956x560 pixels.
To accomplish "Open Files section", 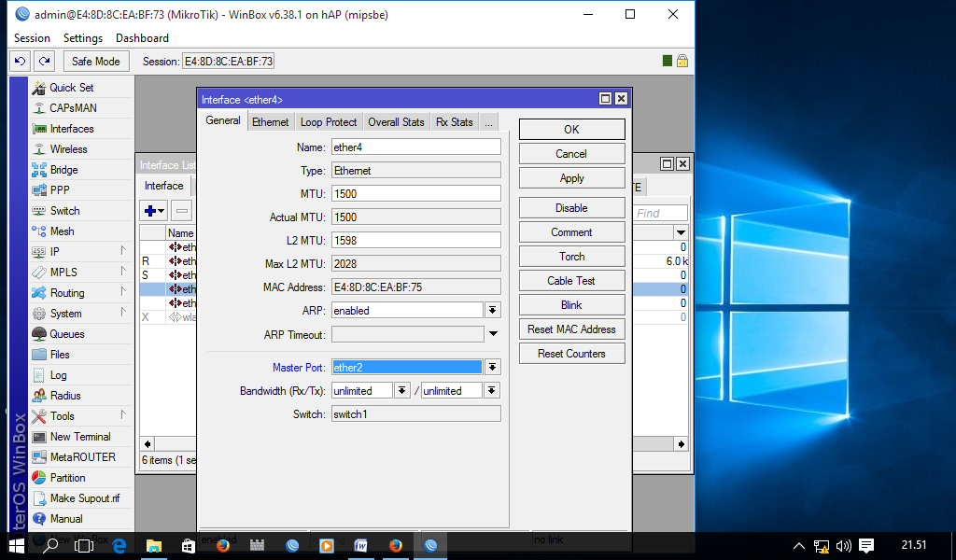I will point(60,355).
